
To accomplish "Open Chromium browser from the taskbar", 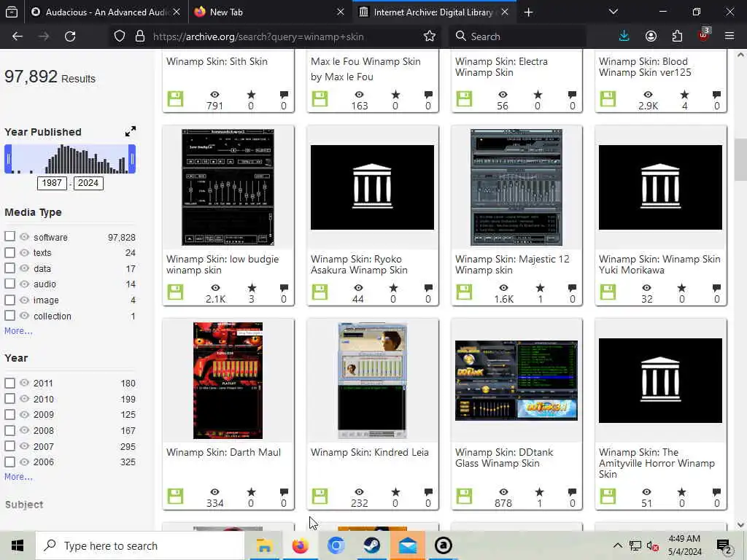I will pyautogui.click(x=336, y=545).
